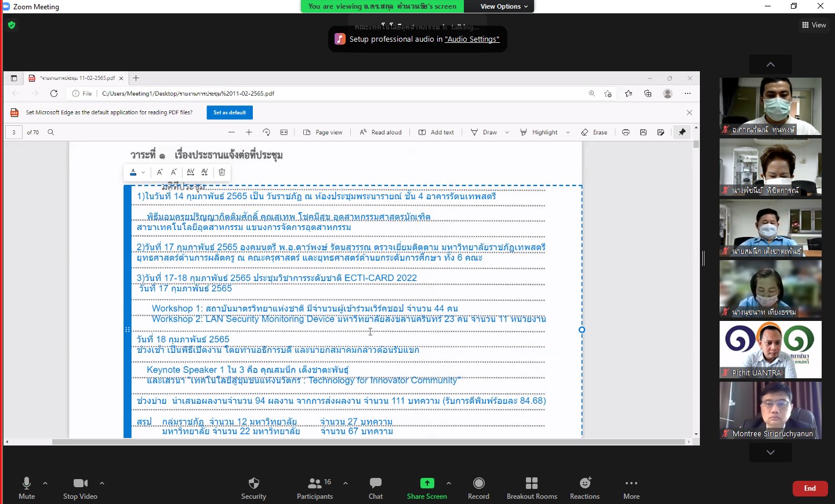Image resolution: width=835 pixels, height=504 pixels.
Task: Click the Security shield icon
Action: [253, 483]
